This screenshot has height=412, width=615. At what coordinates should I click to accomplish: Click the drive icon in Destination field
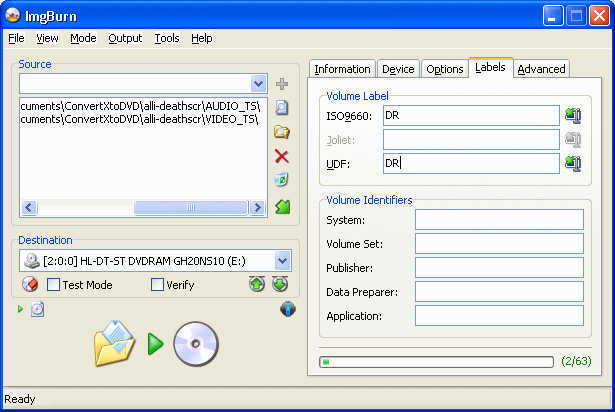coord(32,261)
